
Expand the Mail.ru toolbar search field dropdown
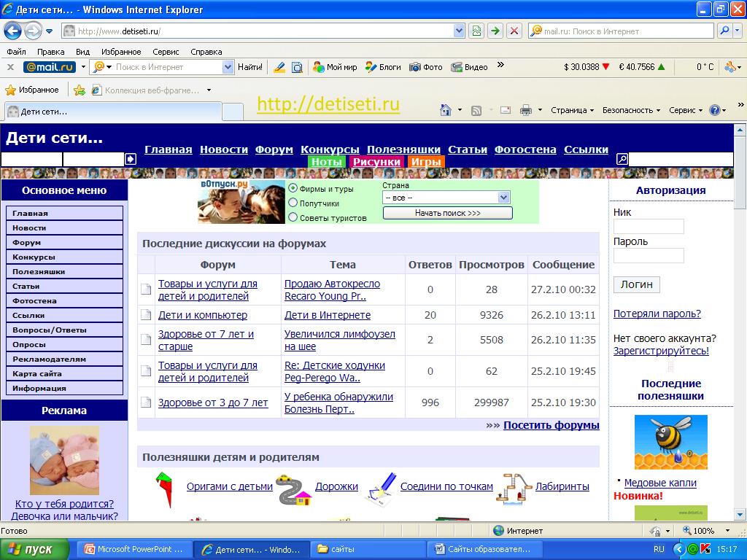[x=228, y=67]
